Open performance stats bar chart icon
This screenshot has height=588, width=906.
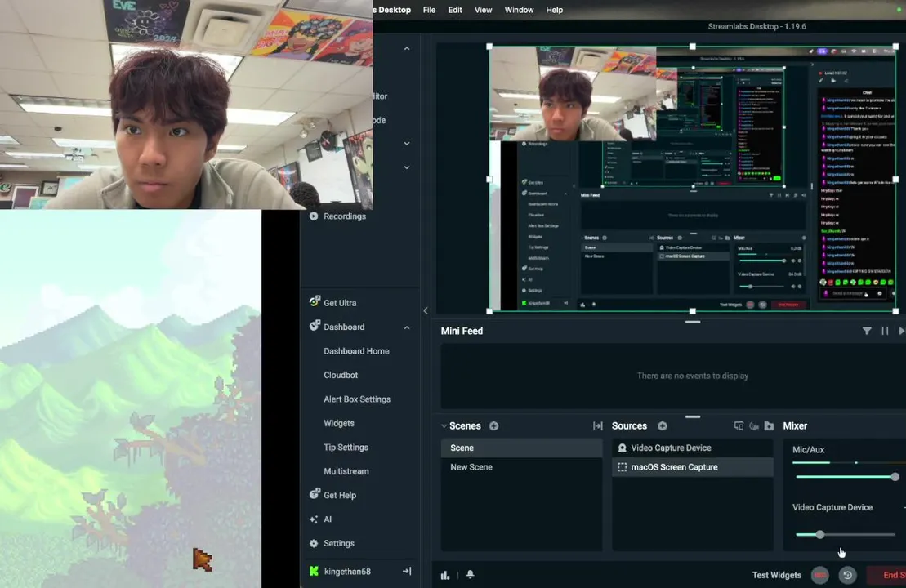pyautogui.click(x=445, y=575)
